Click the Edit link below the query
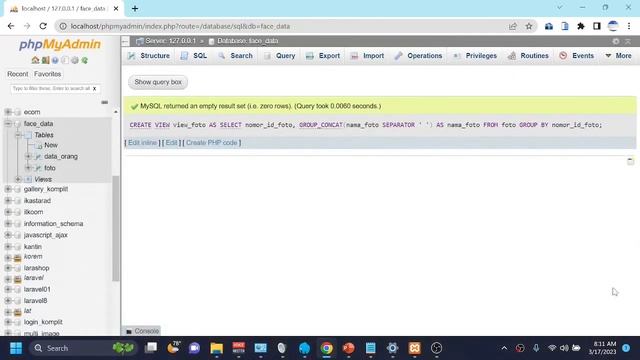 click(171, 143)
